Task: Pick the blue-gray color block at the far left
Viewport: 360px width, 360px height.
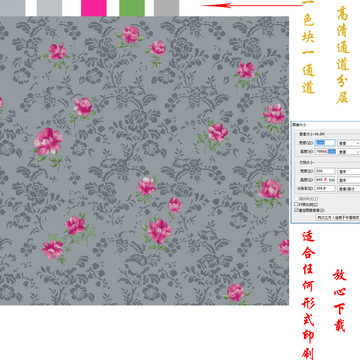Action: (x=12, y=8)
